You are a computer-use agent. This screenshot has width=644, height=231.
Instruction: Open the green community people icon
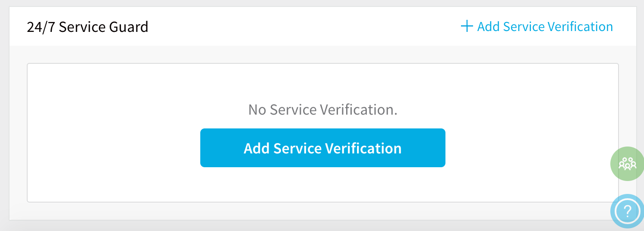point(627,163)
